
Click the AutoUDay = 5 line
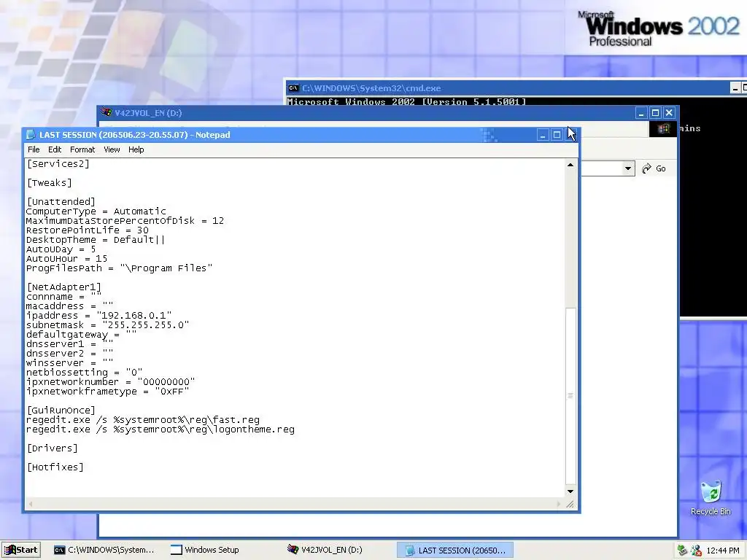tap(61, 249)
